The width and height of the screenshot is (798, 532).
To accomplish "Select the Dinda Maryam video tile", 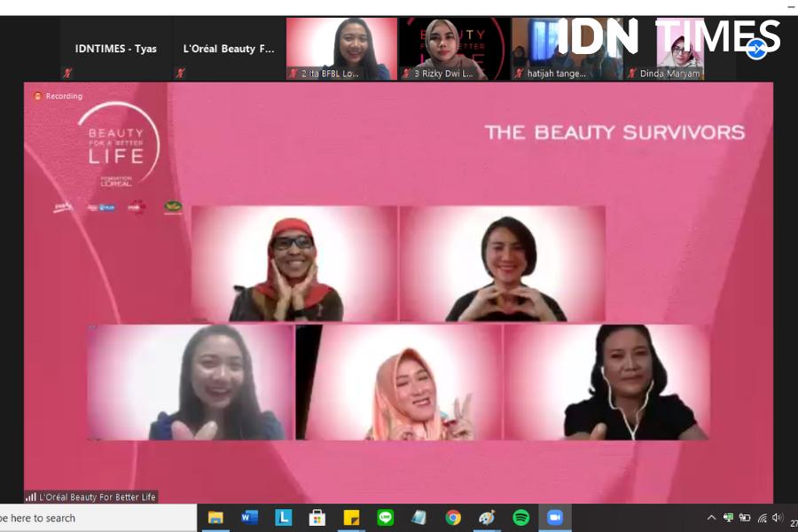I will point(680,49).
